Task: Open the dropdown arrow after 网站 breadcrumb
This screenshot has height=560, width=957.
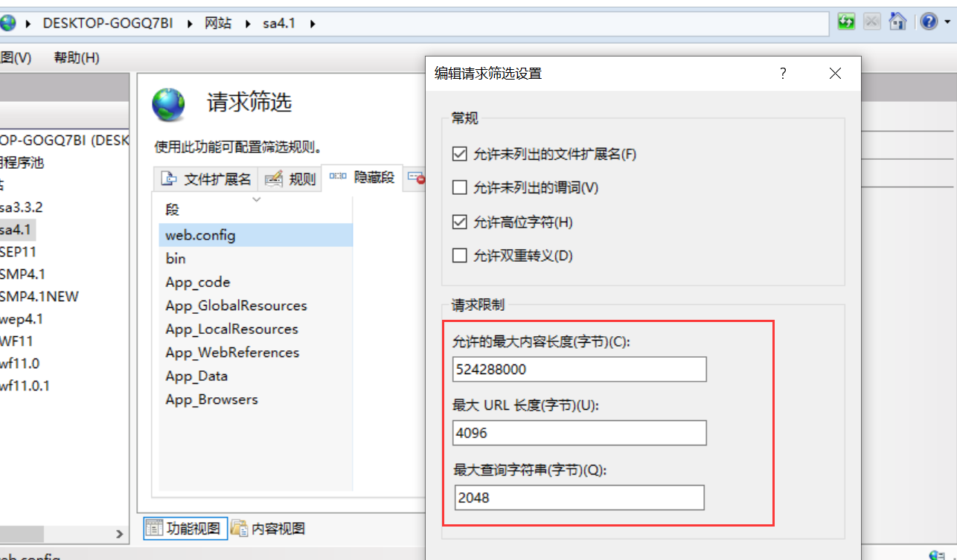Action: [248, 23]
